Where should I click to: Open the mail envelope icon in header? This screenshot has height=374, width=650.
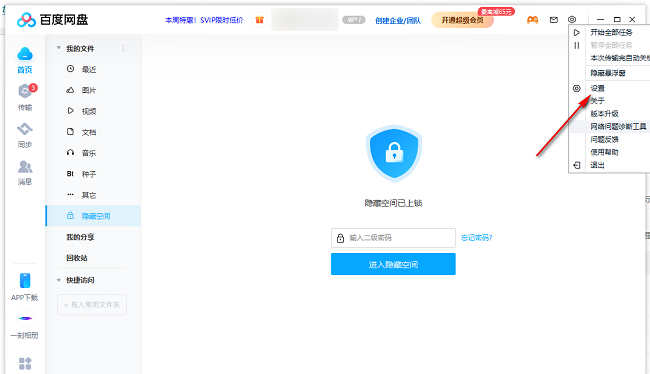tap(553, 19)
